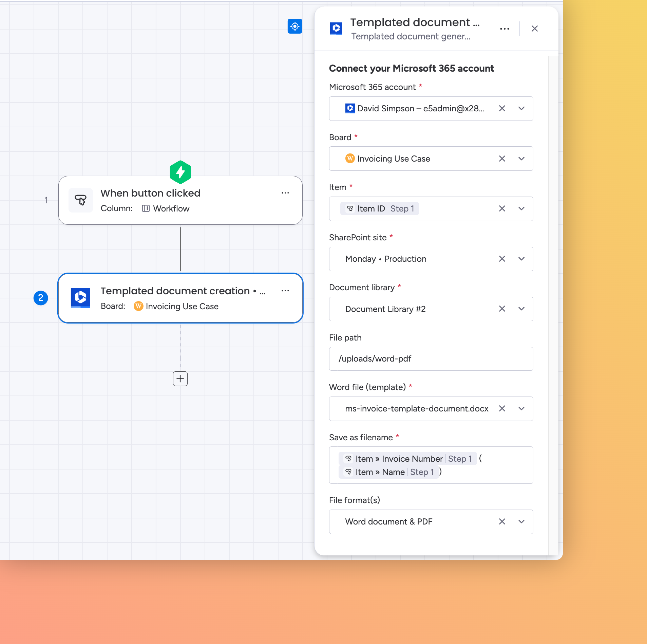647x644 pixels.
Task: Open three-dot menu on Templated document creation step
Action: click(285, 291)
